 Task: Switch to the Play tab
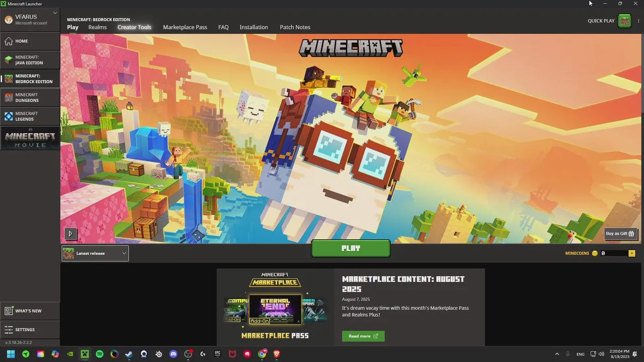tap(73, 27)
